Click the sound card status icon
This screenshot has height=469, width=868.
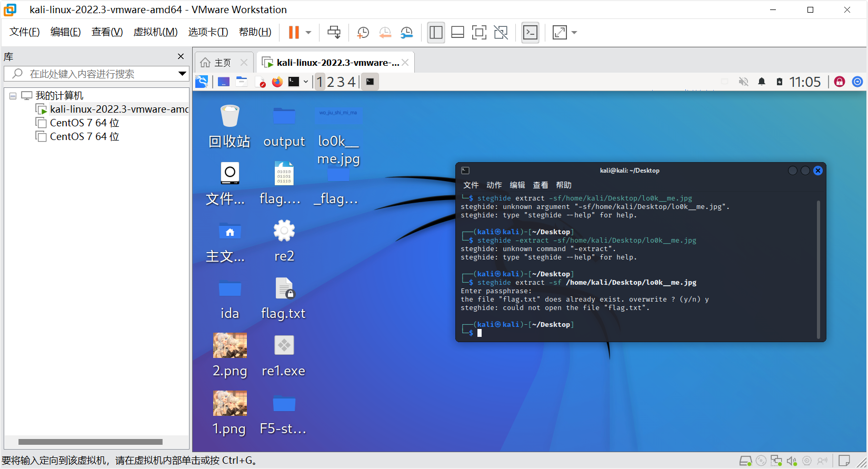[x=792, y=461]
